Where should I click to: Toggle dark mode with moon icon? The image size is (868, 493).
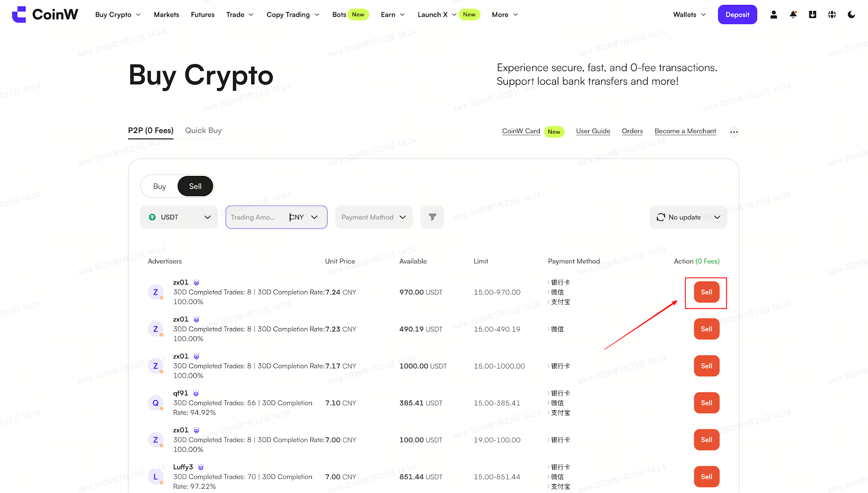click(851, 15)
